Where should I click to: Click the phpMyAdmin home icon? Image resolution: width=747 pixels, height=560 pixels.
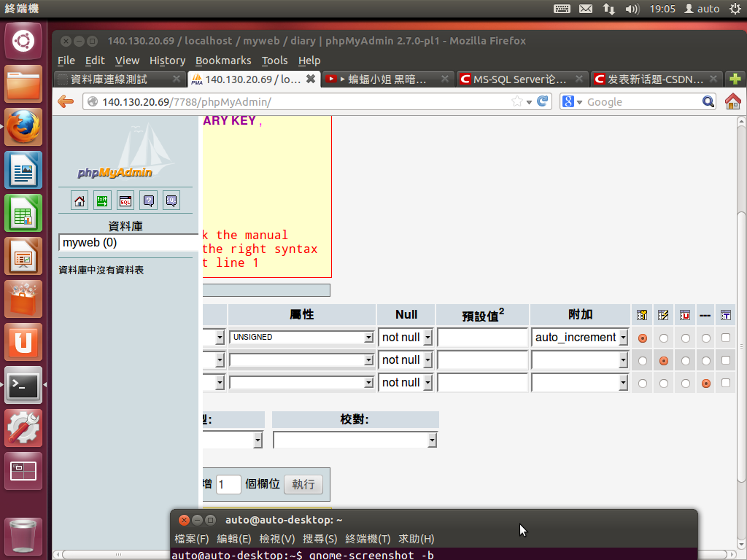80,201
